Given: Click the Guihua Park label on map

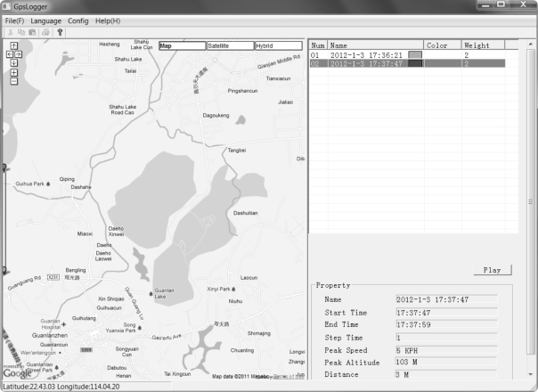Looking at the screenshot, I should click(30, 184).
